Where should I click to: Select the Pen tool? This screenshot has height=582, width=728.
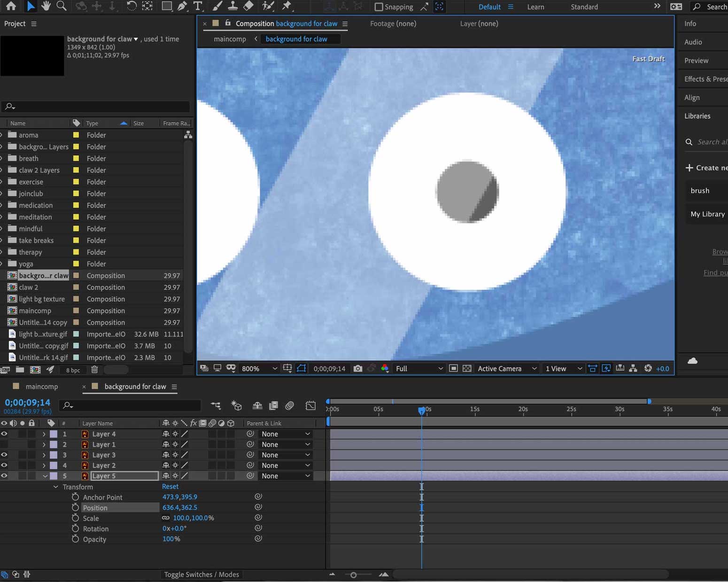point(182,6)
